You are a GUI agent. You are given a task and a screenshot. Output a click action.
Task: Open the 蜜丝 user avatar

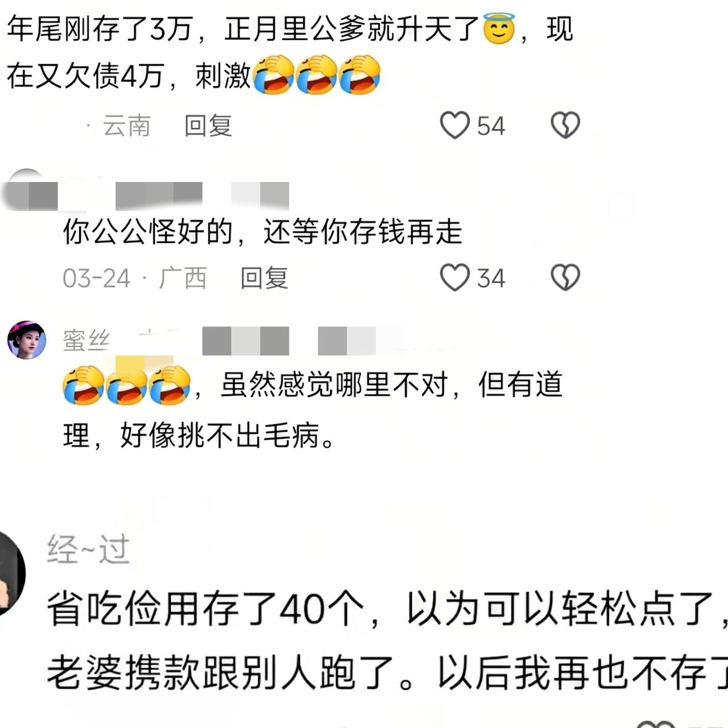pyautogui.click(x=26, y=340)
